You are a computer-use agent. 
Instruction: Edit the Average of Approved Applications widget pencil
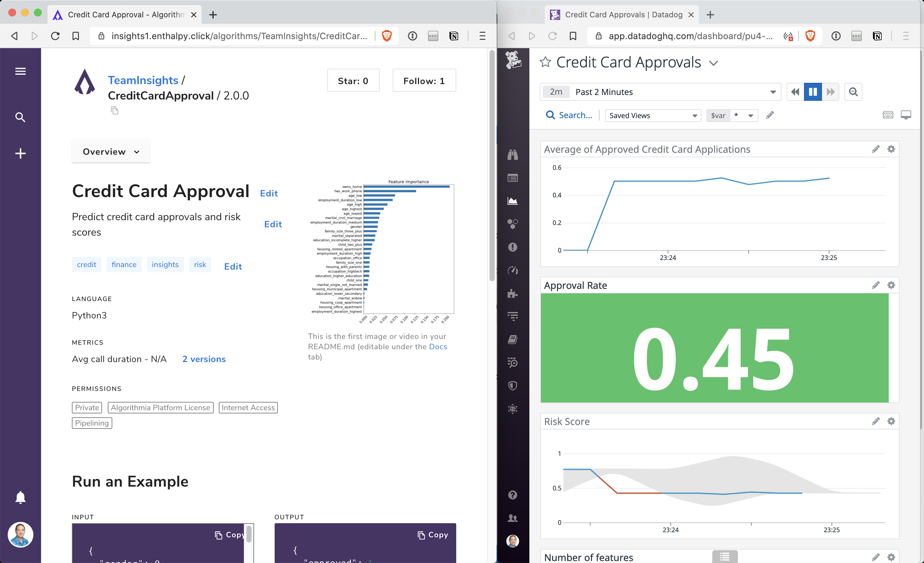click(x=875, y=149)
